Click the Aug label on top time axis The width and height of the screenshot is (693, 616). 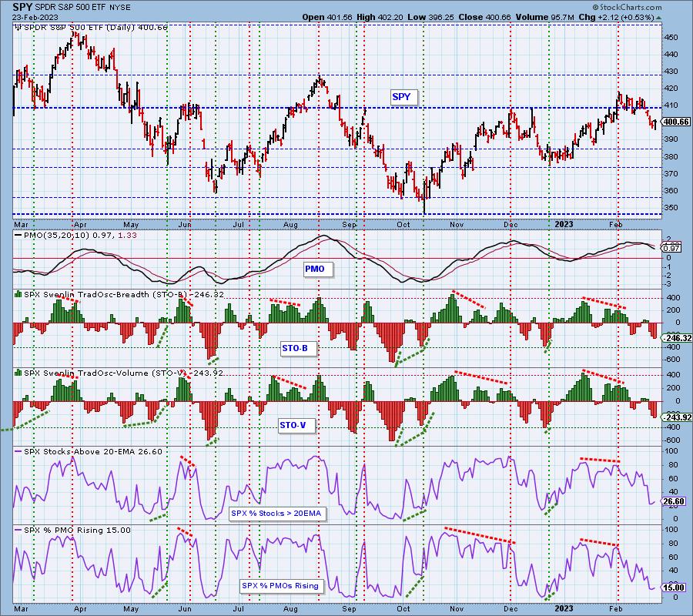290,225
